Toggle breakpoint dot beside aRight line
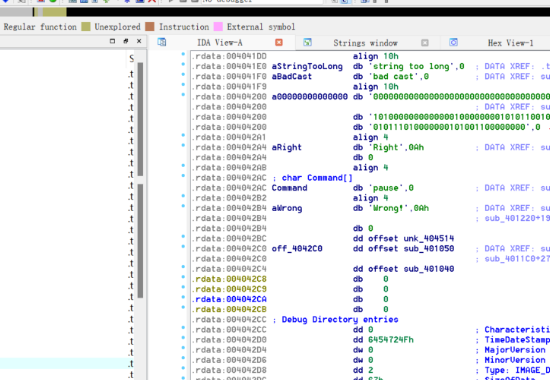550x380 pixels. point(183,145)
